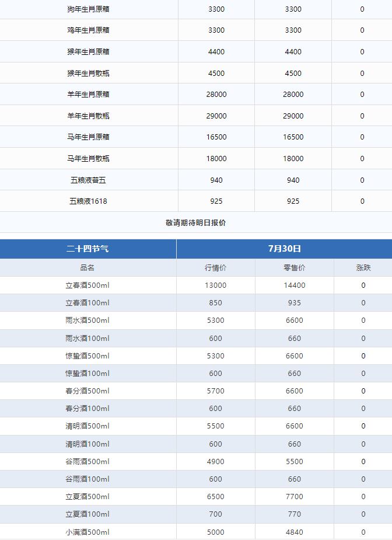This screenshot has height=540, width=392.
Task: Click 清明酒100ml product name
Action: 87,444
